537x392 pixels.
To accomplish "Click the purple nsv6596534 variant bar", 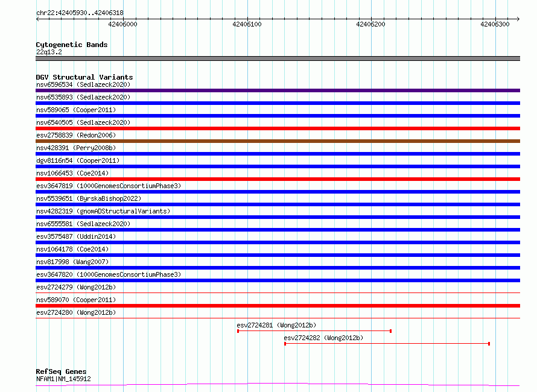I will [278, 90].
